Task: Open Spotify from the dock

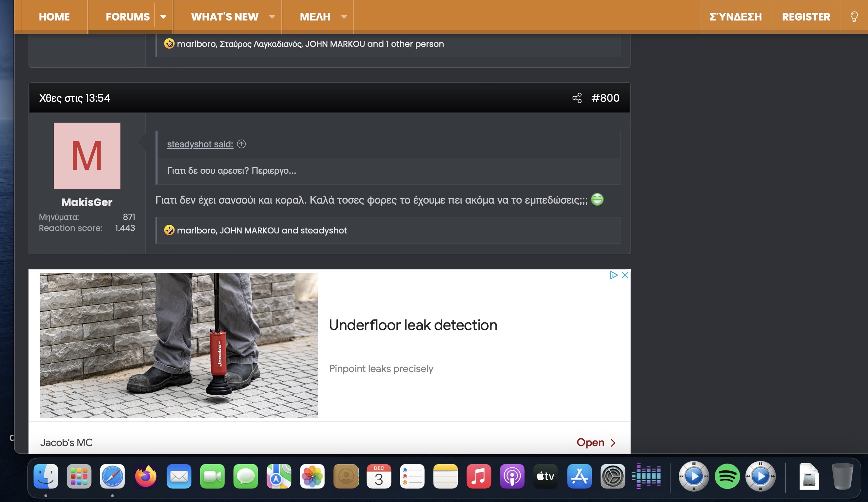Action: [x=727, y=476]
